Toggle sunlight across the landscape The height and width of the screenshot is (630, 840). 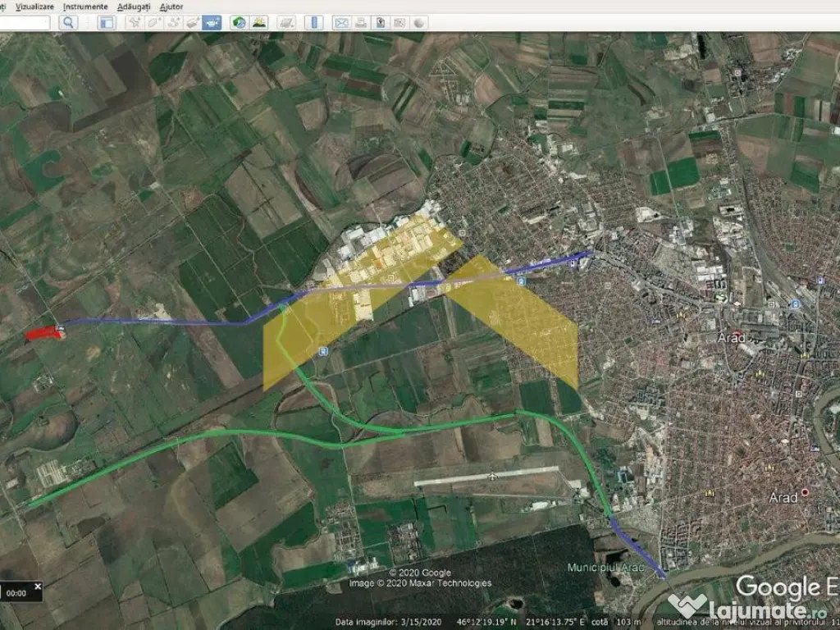click(x=259, y=23)
